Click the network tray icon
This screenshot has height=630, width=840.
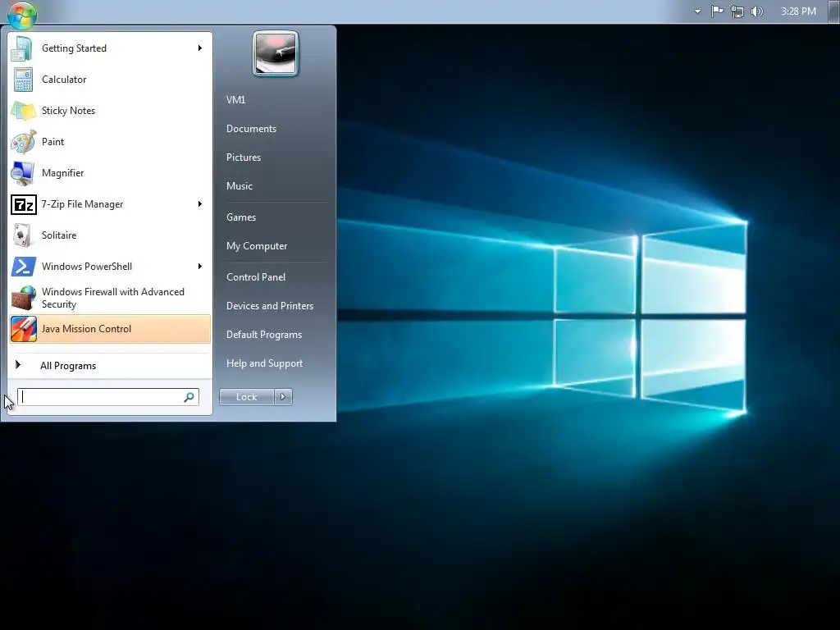(737, 11)
